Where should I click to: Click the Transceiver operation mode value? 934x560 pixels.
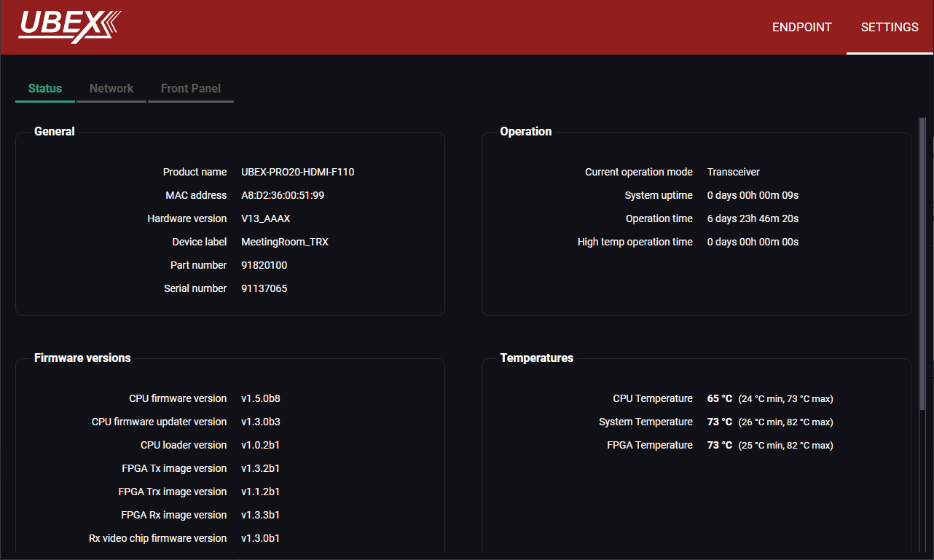tap(734, 172)
